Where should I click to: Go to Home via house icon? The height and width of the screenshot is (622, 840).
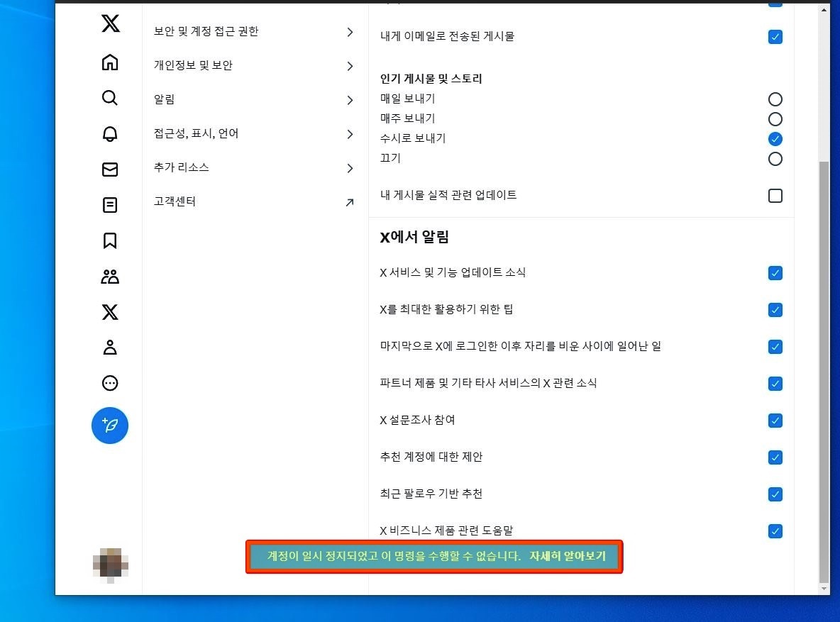110,62
